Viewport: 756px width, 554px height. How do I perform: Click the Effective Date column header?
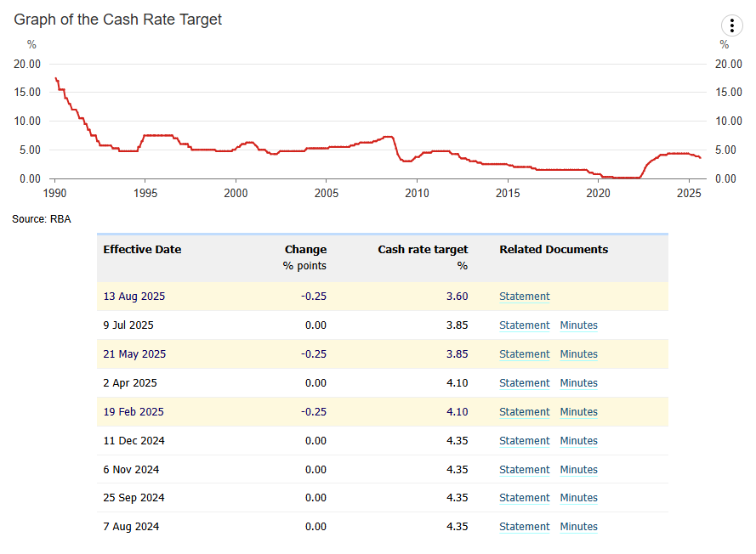tap(142, 249)
